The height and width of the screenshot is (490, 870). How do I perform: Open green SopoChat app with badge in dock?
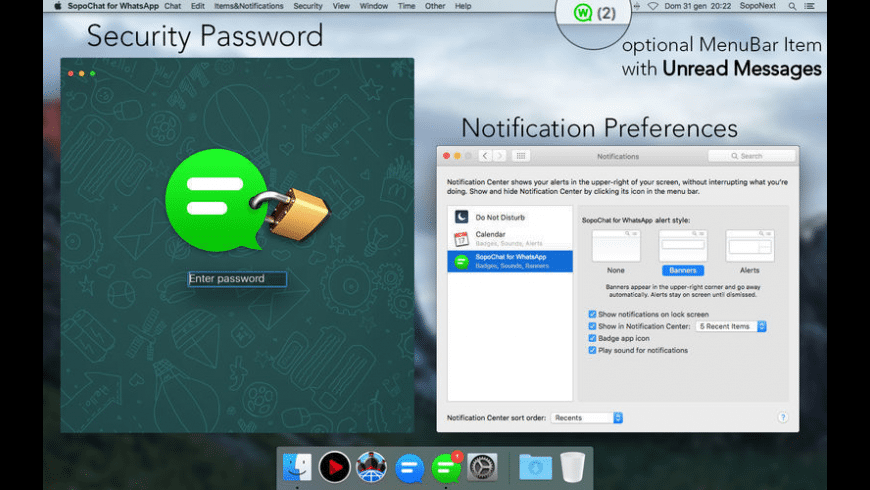446,467
